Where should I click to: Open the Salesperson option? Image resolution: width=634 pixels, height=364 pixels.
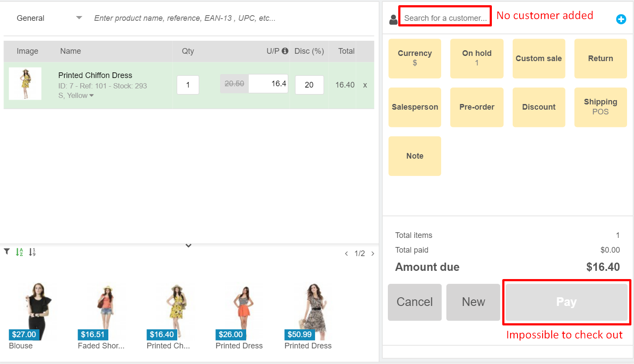pyautogui.click(x=414, y=107)
